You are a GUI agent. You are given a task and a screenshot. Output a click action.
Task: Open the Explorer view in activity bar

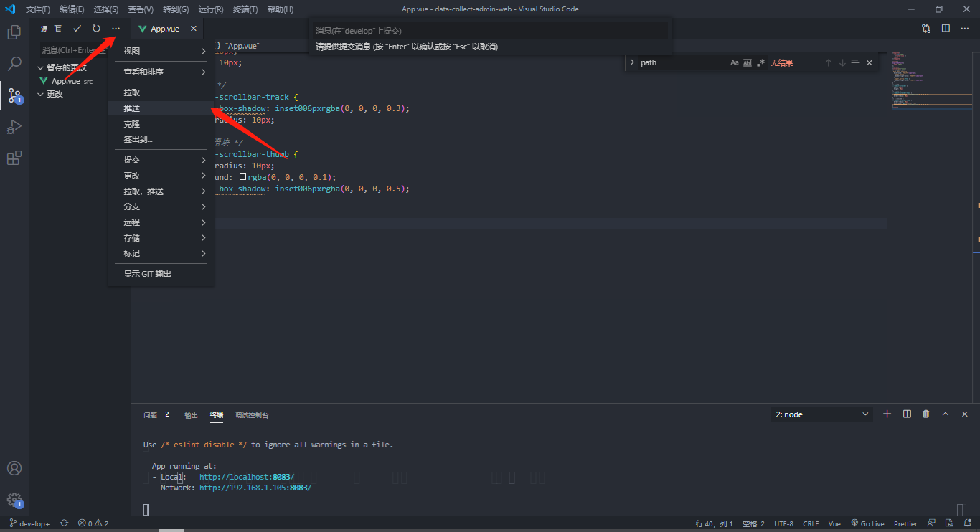14,32
